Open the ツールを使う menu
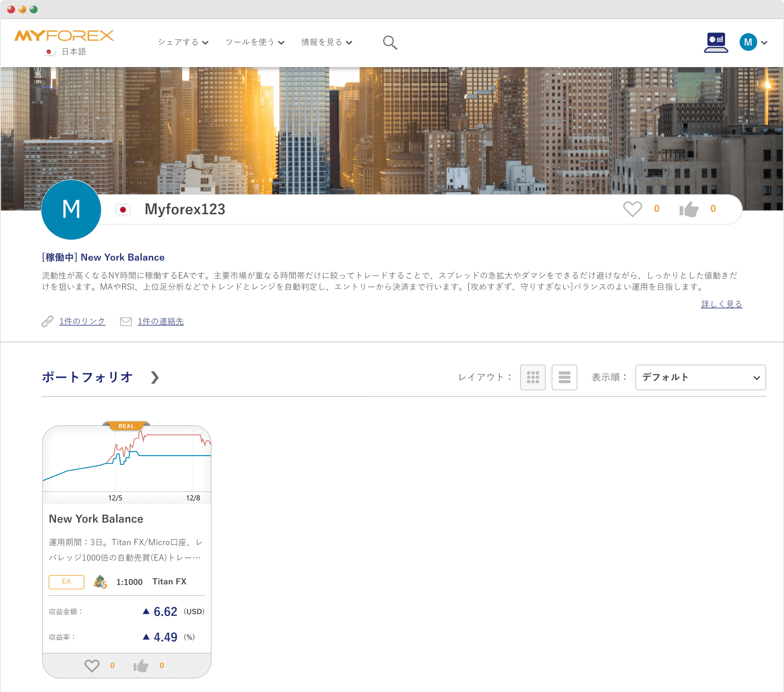784x692 pixels. 255,42
